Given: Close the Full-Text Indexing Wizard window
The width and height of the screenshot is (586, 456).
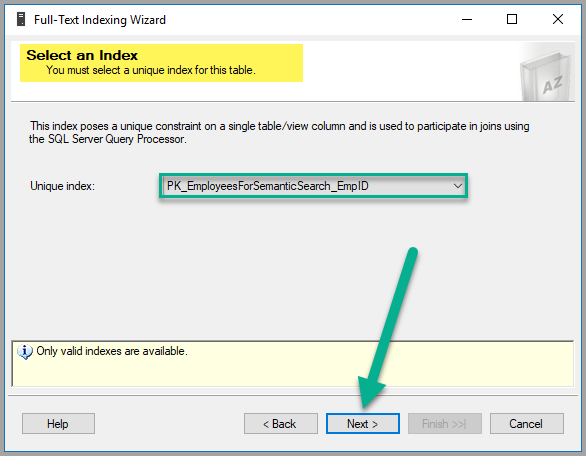Looking at the screenshot, I should tap(558, 19).
